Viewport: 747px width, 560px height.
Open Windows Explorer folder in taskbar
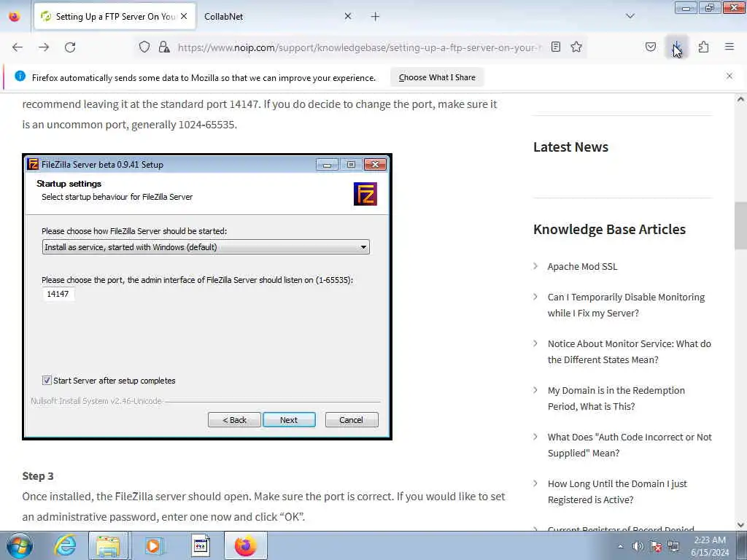point(108,545)
